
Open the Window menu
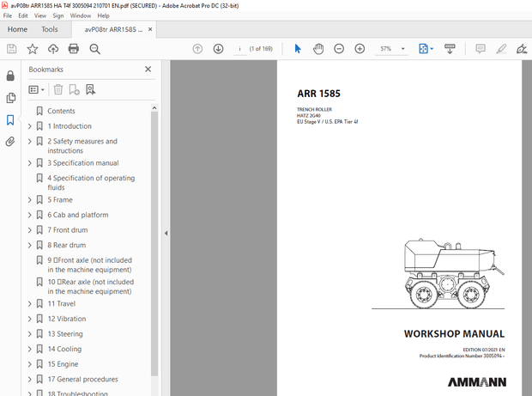coord(81,15)
